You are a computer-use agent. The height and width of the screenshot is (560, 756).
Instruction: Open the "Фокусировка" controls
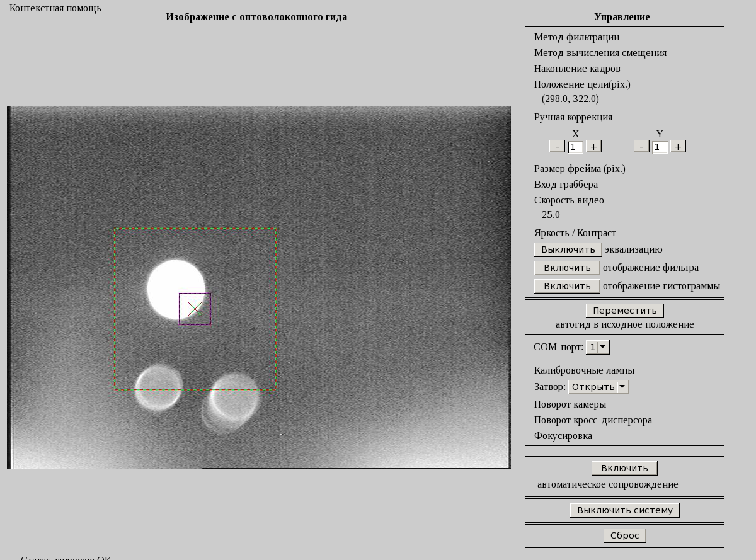click(x=563, y=435)
